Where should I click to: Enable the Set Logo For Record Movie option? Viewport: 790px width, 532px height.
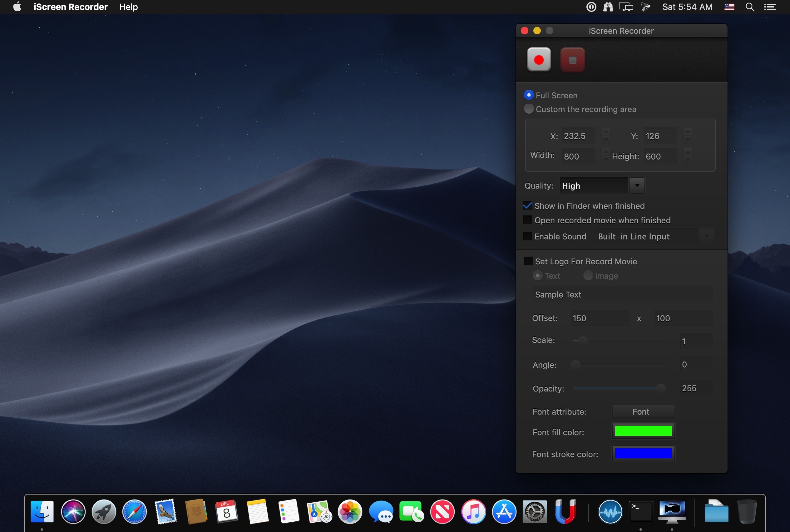[528, 261]
